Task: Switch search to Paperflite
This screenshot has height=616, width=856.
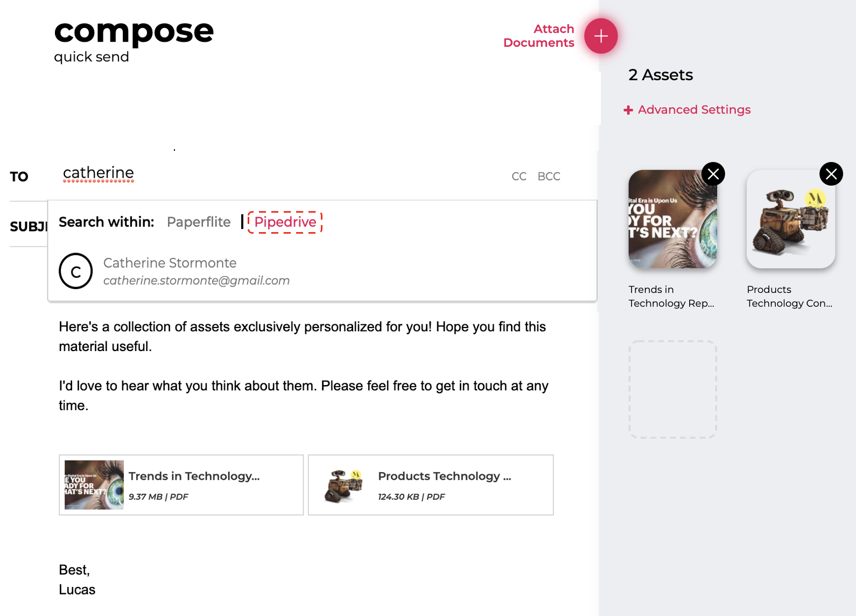Action: pyautogui.click(x=199, y=222)
